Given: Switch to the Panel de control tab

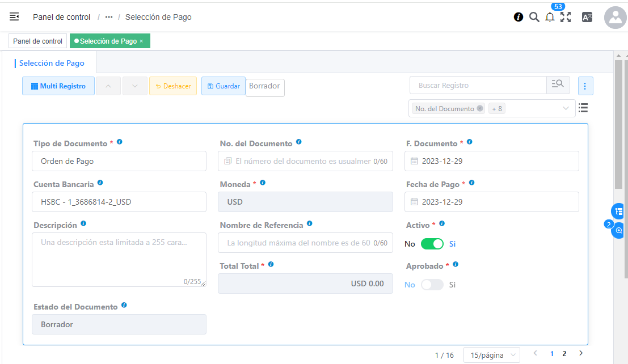Looking at the screenshot, I should tap(37, 41).
